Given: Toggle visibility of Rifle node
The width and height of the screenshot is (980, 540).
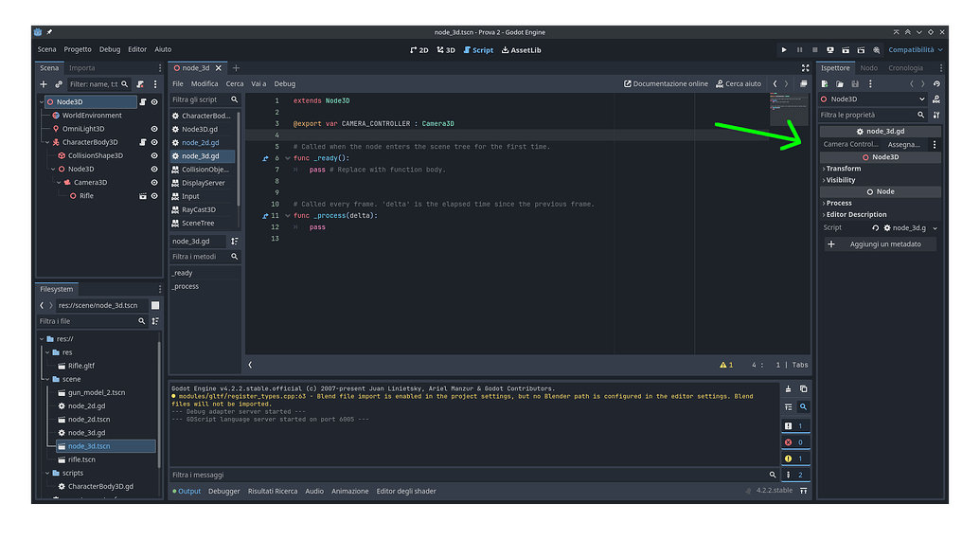Looking at the screenshot, I should coord(154,196).
